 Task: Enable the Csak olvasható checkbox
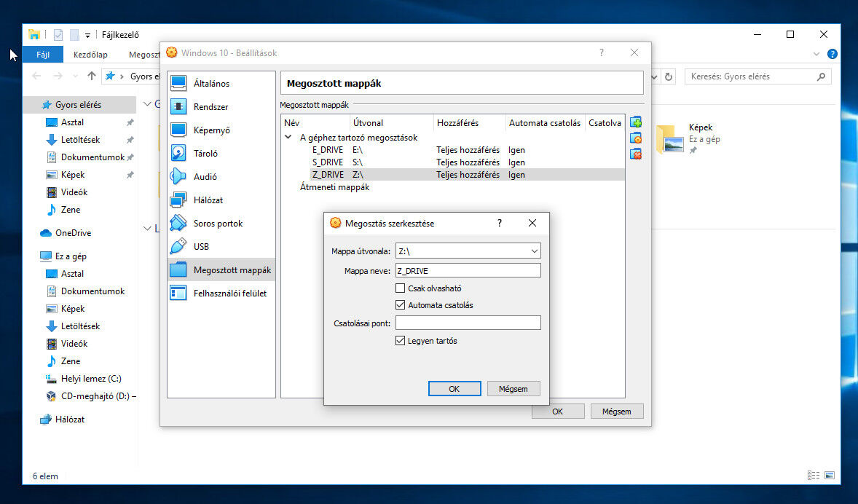click(x=400, y=288)
